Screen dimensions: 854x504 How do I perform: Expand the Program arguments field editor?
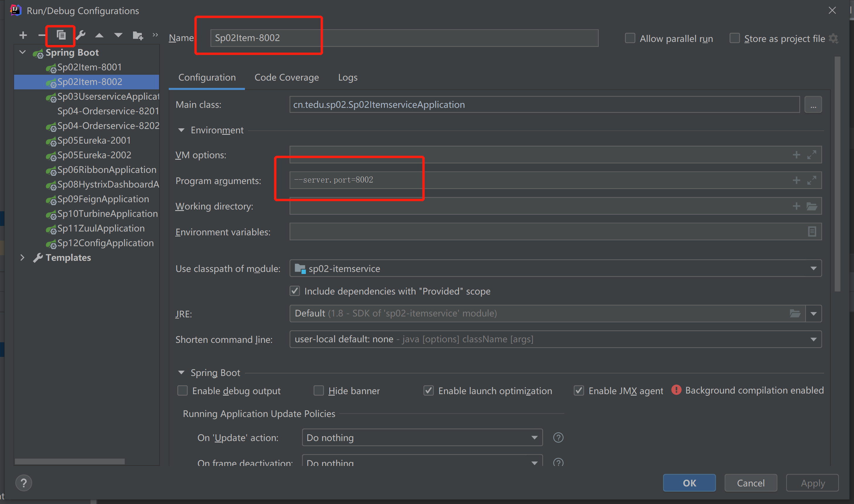tap(812, 180)
